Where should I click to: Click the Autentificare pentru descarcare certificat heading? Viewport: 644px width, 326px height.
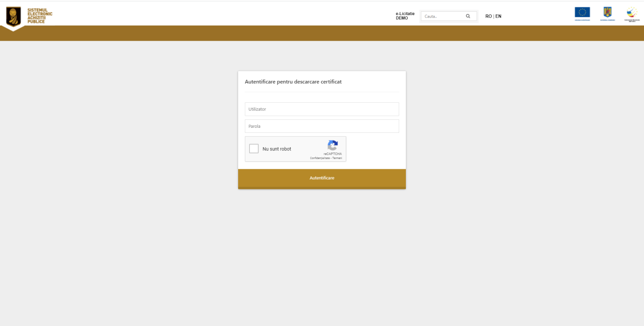[293, 82]
